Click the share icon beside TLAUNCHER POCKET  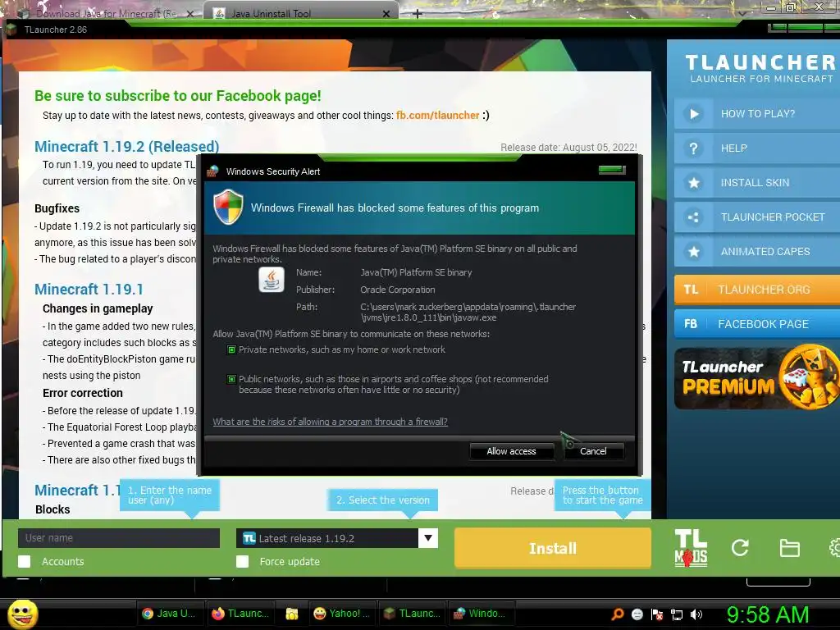pyautogui.click(x=694, y=217)
